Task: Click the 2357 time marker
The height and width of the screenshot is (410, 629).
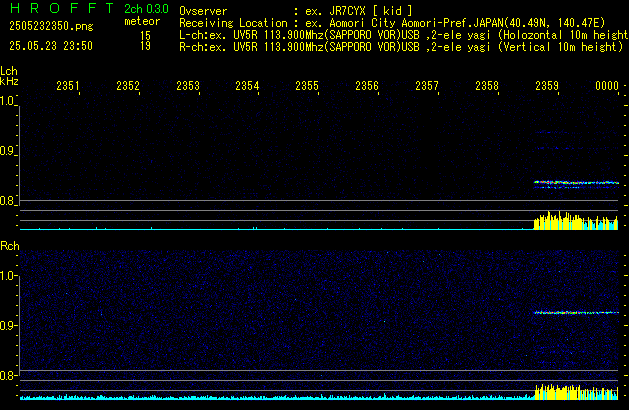Action: pos(427,86)
